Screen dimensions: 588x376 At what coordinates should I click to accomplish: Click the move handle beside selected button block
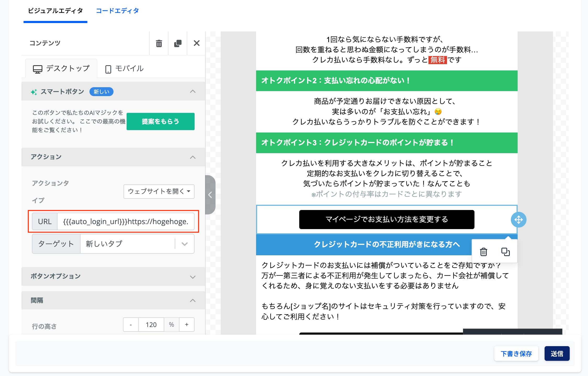[518, 219]
